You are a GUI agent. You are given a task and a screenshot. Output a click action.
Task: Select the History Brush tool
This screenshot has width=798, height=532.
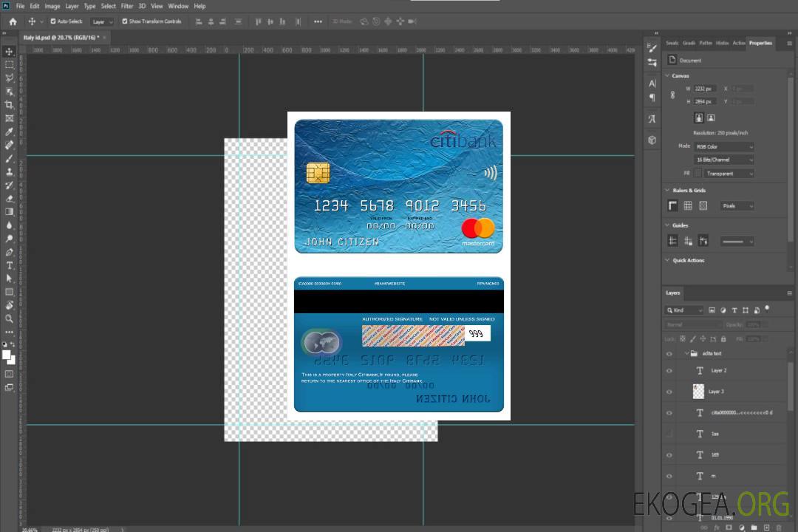click(9, 185)
